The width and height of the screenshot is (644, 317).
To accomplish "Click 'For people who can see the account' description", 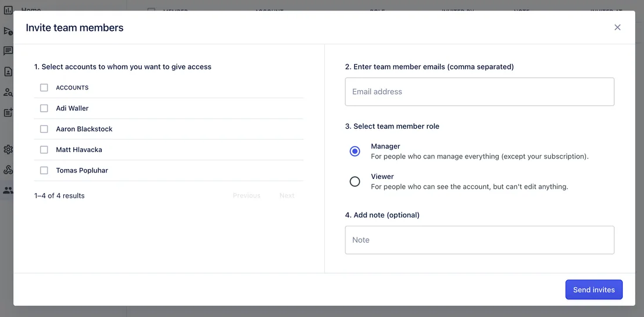I will click(470, 187).
